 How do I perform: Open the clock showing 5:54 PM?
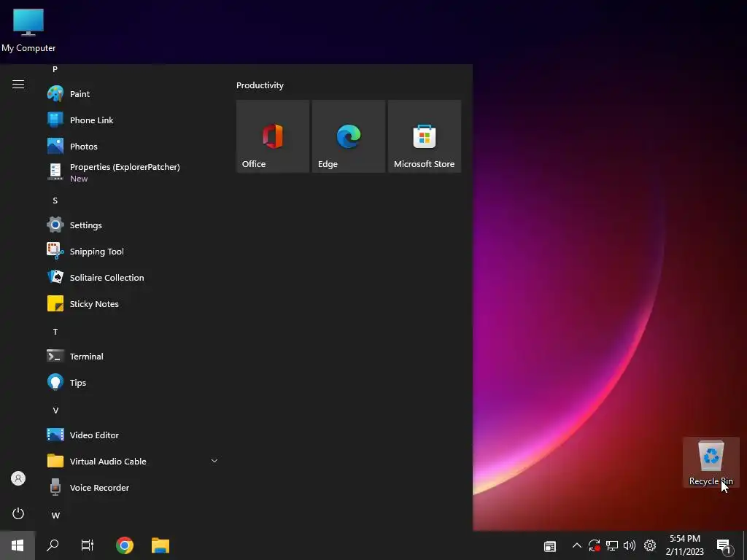[684, 545]
